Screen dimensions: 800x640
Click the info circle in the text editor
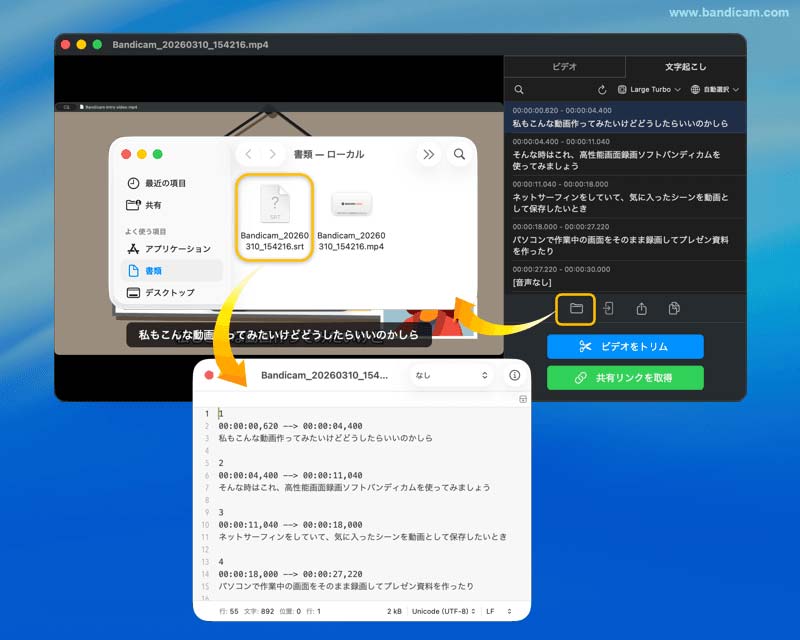(x=513, y=376)
